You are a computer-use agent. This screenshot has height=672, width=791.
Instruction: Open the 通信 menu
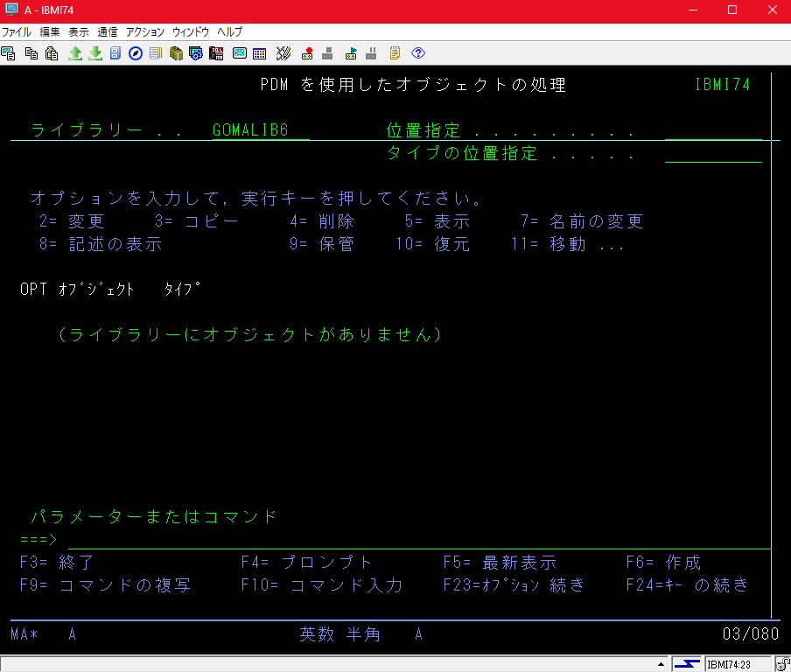point(107,31)
